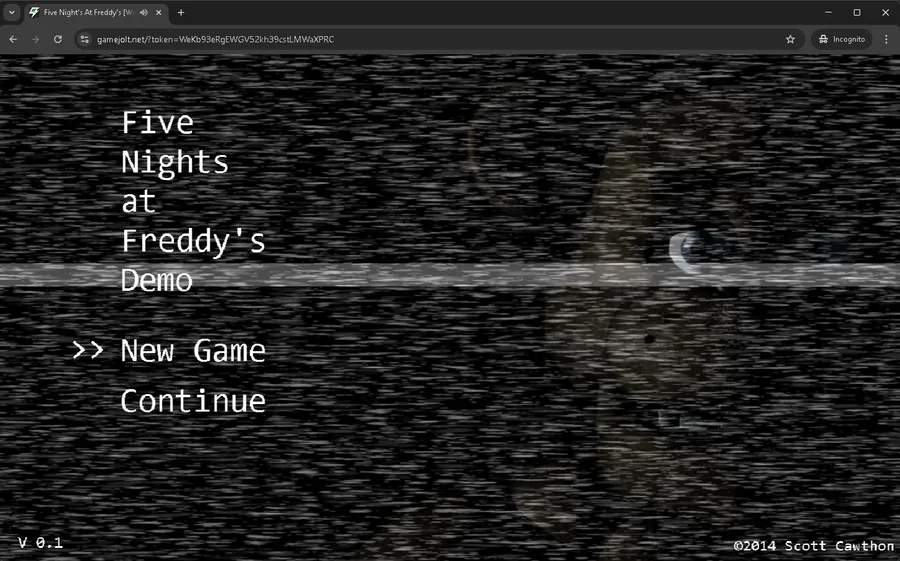
Task: Click the word "Five" in the game title
Action: [x=157, y=123]
